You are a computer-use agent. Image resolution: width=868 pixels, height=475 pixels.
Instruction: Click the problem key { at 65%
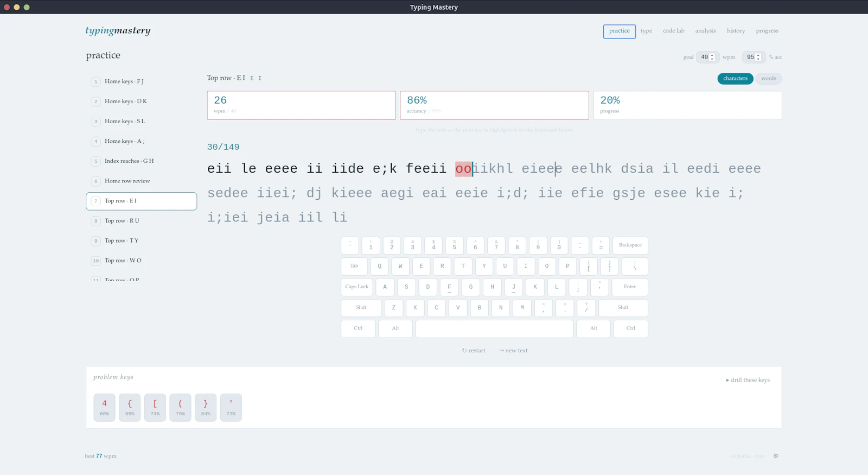point(130,408)
